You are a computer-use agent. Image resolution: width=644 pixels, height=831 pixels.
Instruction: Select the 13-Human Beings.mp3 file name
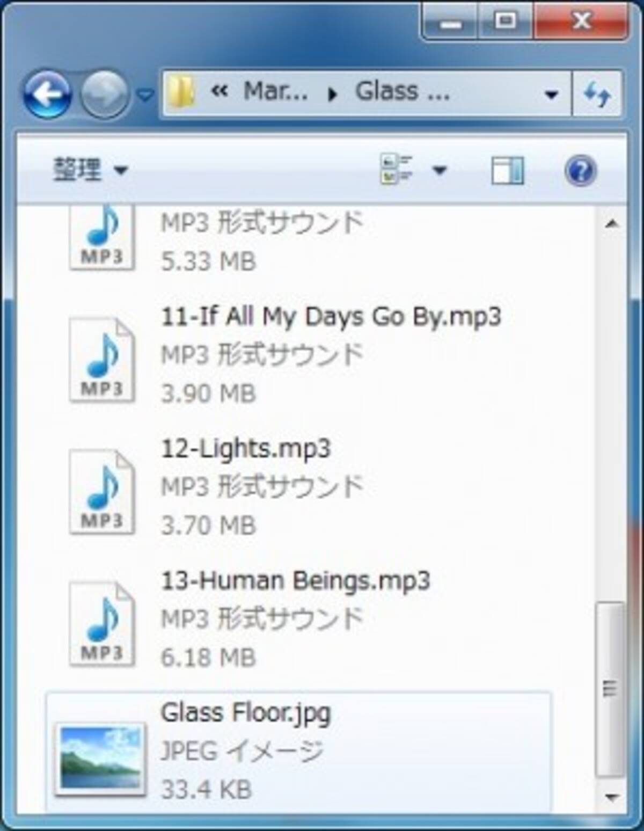(296, 581)
